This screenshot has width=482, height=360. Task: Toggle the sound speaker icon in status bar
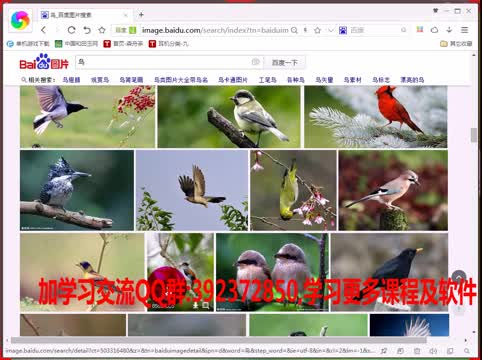point(433,351)
